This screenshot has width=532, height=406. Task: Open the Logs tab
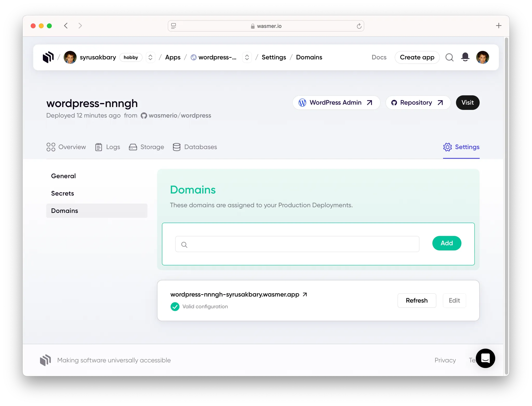point(108,147)
